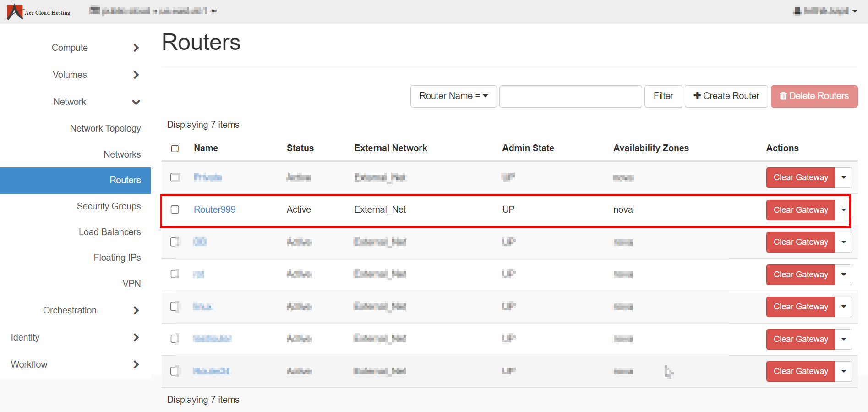Open the Router Name filter dropdown

pyautogui.click(x=453, y=96)
